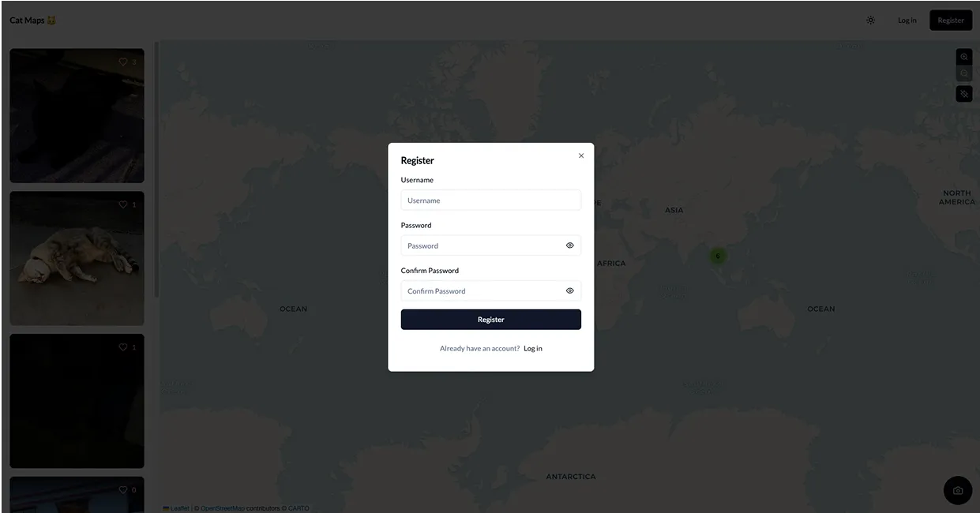Open the third, nearly black cat thumbnail

pyautogui.click(x=77, y=401)
